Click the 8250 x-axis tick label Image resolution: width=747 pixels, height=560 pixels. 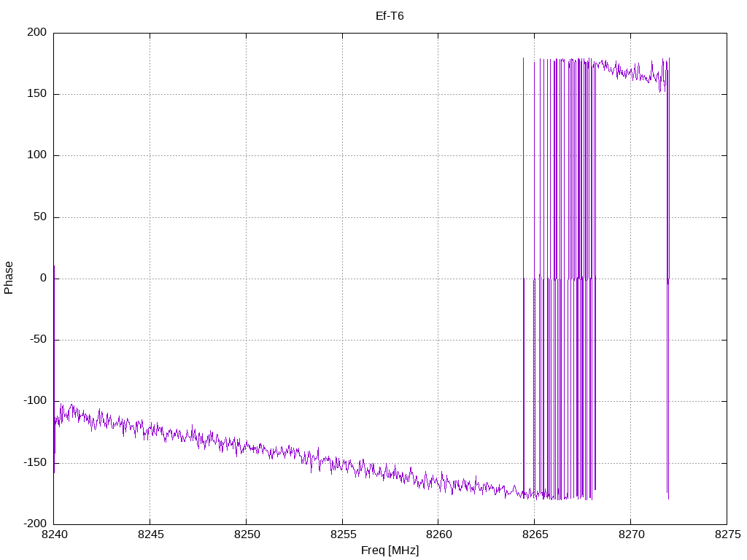click(247, 534)
